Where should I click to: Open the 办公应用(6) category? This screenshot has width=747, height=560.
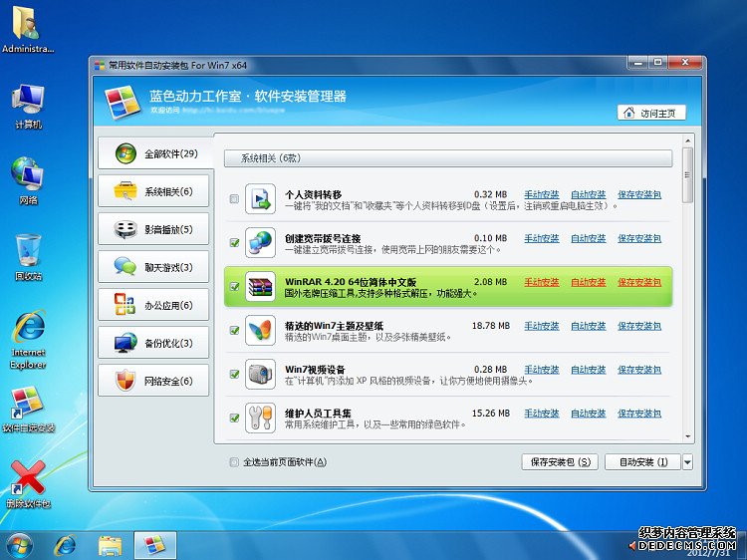pos(153,305)
